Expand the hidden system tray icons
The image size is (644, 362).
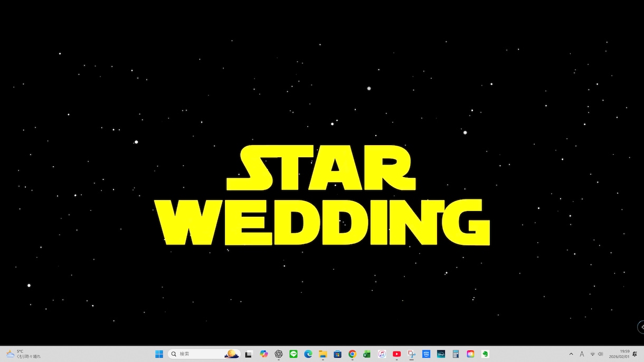[571, 354]
